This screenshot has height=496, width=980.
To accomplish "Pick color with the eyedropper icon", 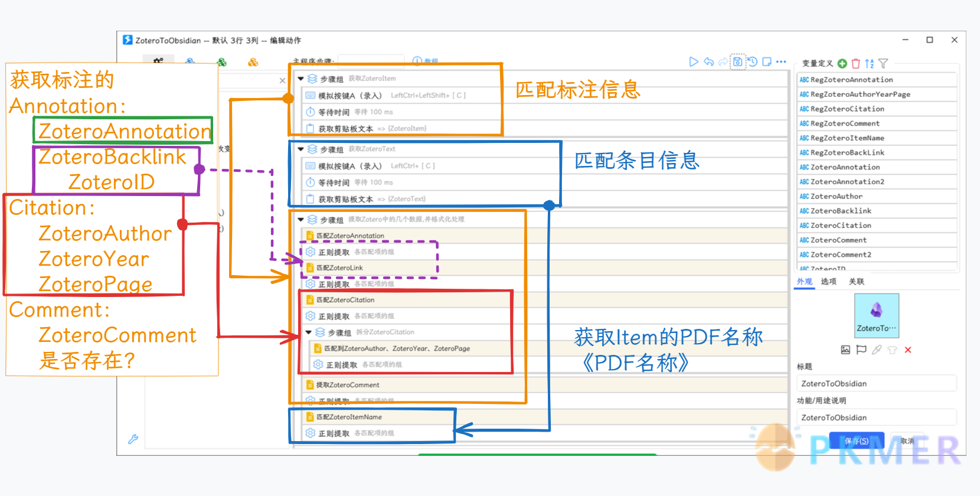I will tap(877, 350).
